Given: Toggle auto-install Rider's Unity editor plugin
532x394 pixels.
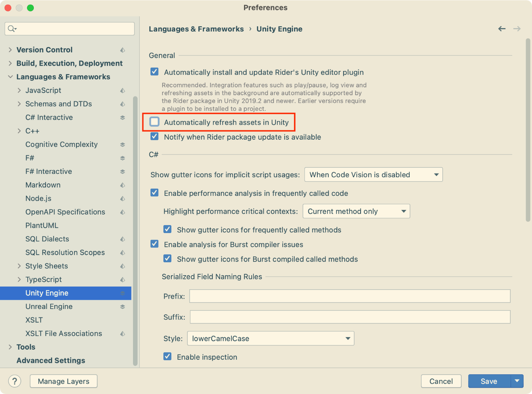Looking at the screenshot, I should click(x=154, y=72).
